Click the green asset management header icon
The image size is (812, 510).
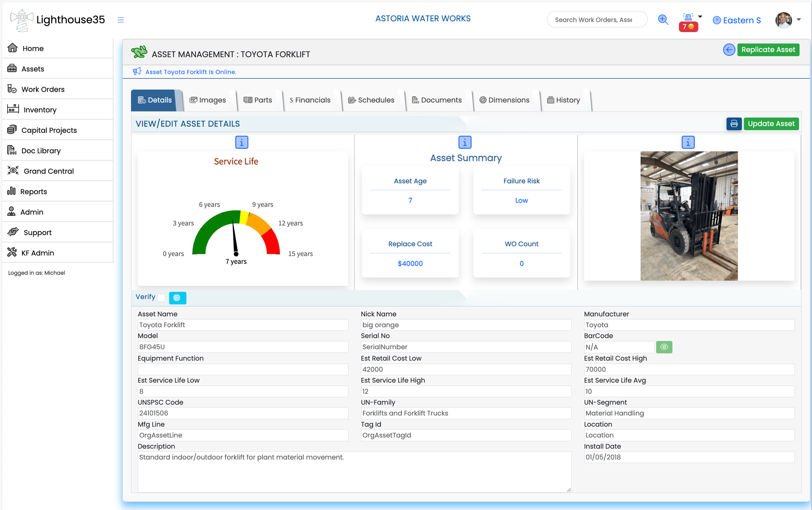(139, 52)
